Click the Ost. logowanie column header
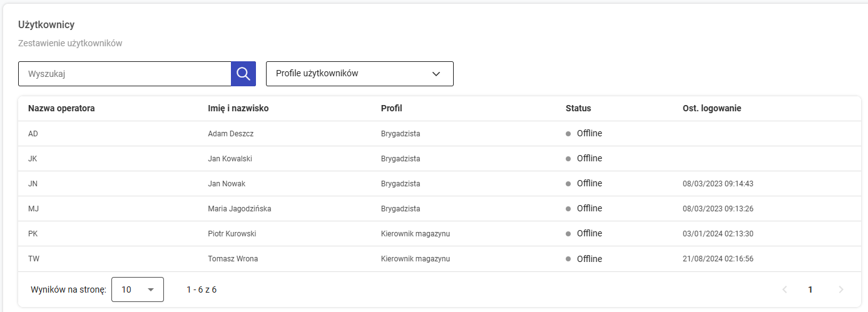The width and height of the screenshot is (868, 312). pyautogui.click(x=712, y=108)
